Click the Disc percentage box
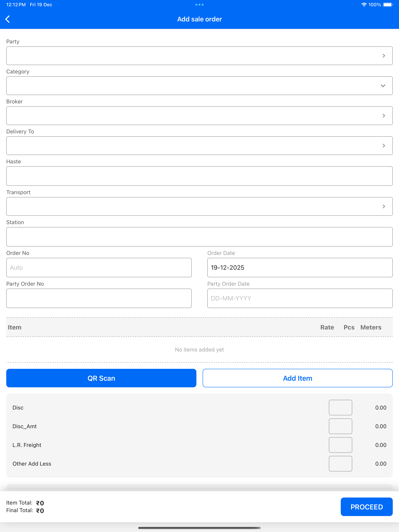Image resolution: width=399 pixels, height=532 pixels. coord(340,407)
